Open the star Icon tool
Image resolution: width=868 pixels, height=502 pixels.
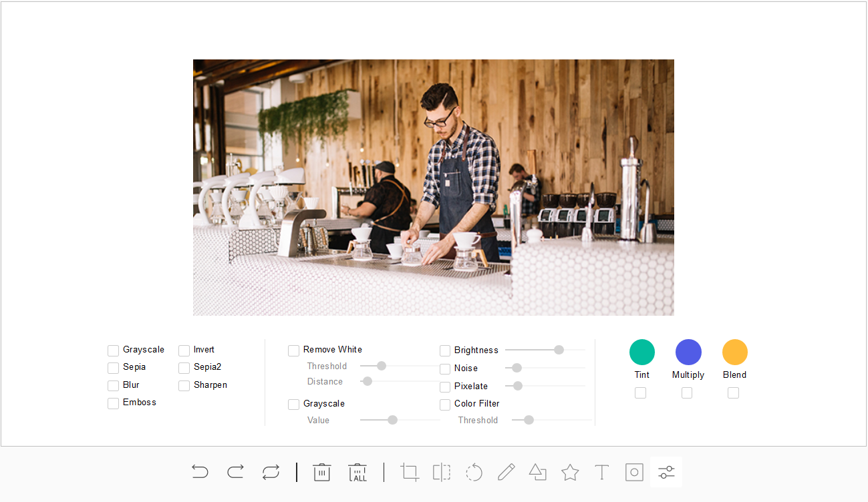(x=570, y=473)
